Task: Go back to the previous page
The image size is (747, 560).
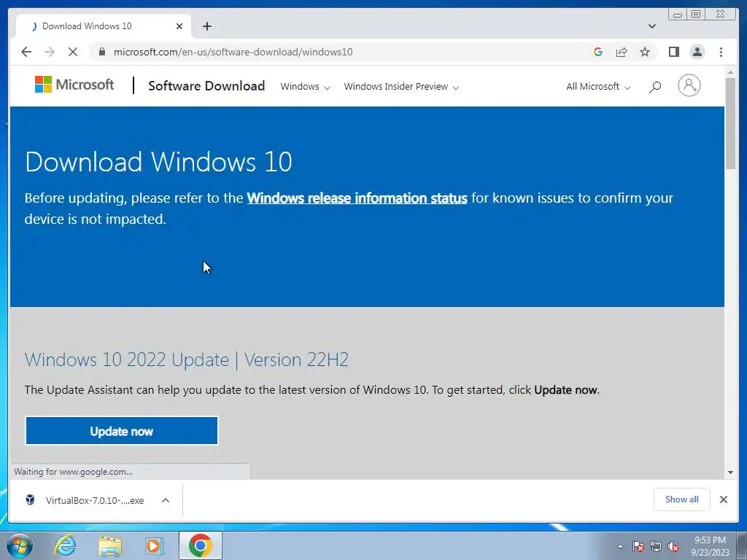Action: point(26,52)
